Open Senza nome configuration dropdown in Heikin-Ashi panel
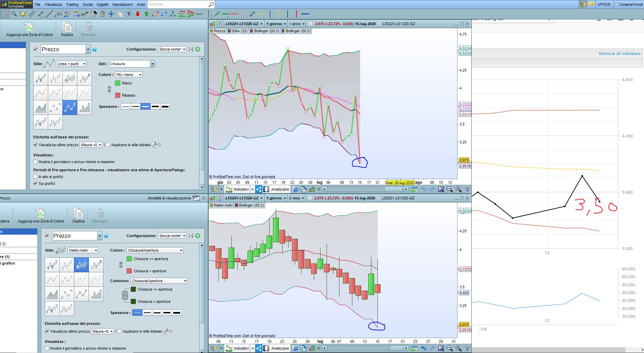This screenshot has width=644, height=353. (172, 236)
